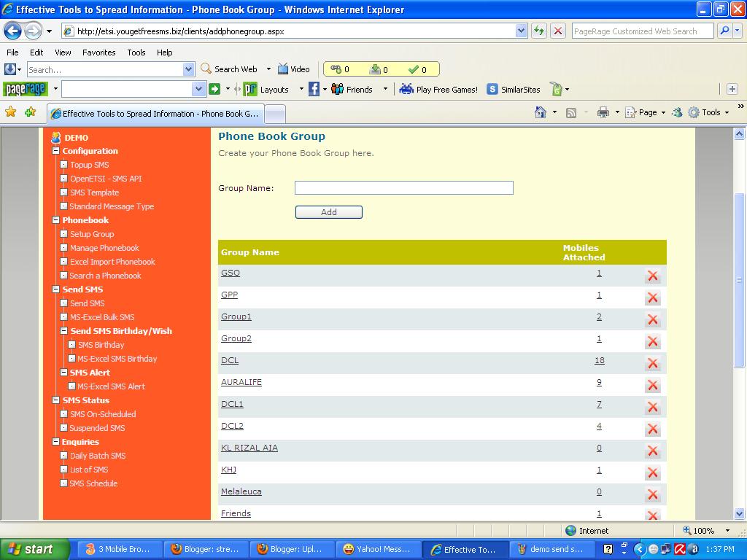
Task: Open the Manage Phonebook link
Action: (x=104, y=248)
